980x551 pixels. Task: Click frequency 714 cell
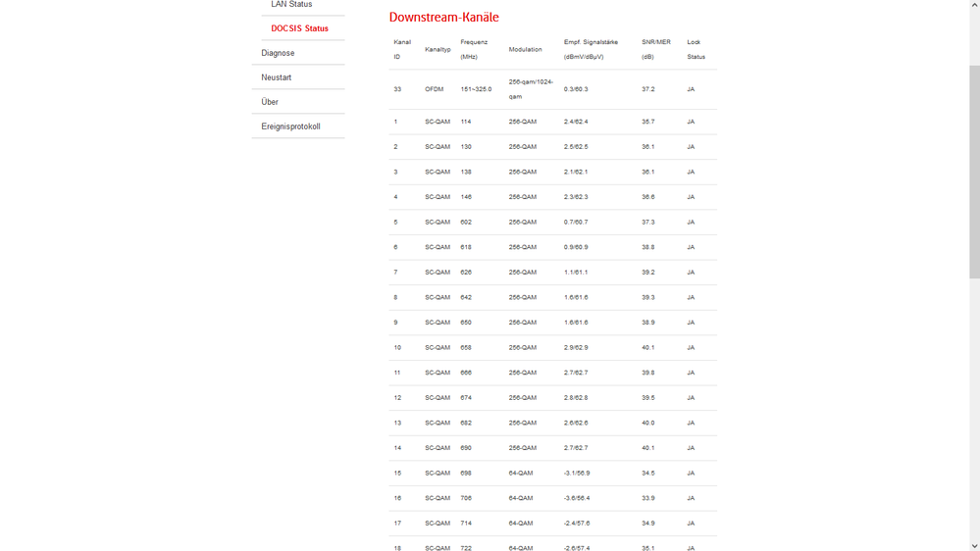(466, 523)
